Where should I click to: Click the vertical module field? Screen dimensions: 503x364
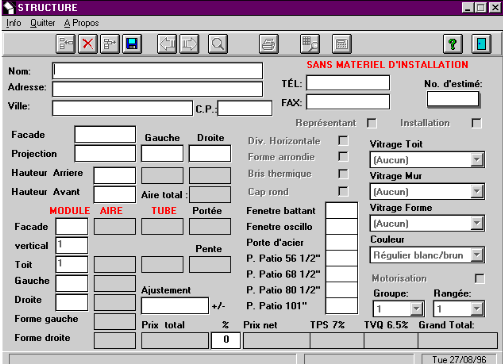coord(72,245)
